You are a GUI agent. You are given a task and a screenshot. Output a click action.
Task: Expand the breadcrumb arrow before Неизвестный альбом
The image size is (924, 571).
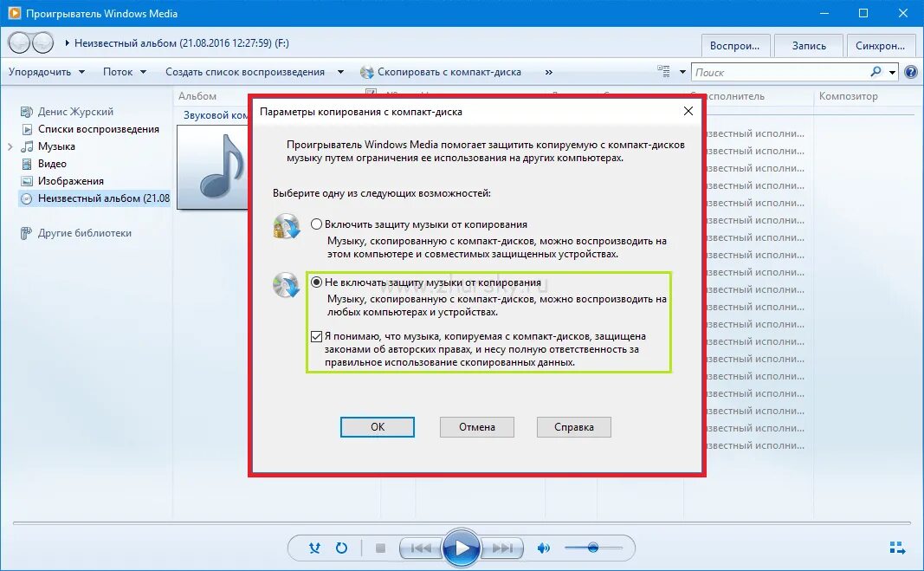[x=68, y=42]
